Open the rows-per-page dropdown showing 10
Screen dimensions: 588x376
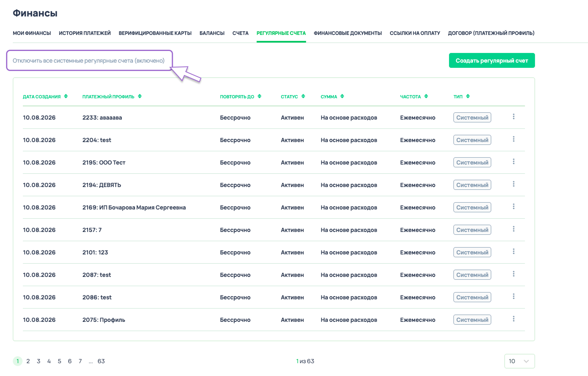tap(519, 361)
